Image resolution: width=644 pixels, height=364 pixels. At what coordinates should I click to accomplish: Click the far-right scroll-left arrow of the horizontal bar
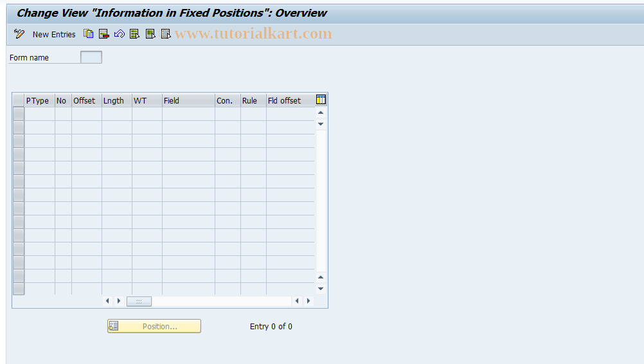tap(297, 301)
